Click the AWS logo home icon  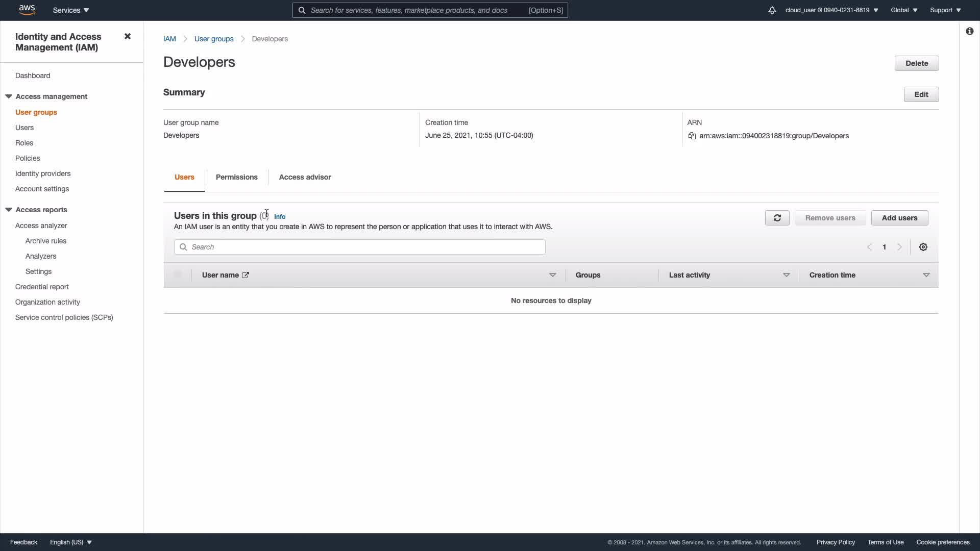[x=27, y=10]
